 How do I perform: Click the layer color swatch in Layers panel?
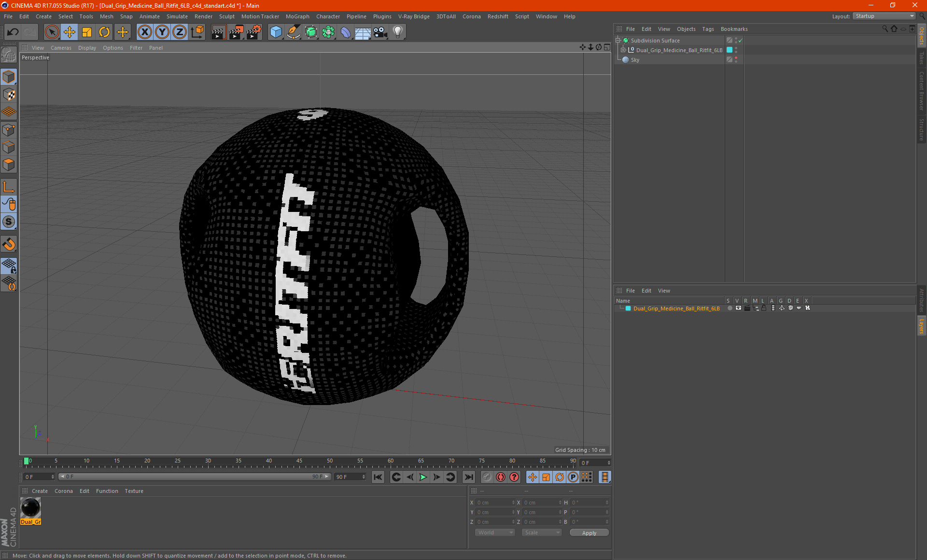[x=628, y=308]
